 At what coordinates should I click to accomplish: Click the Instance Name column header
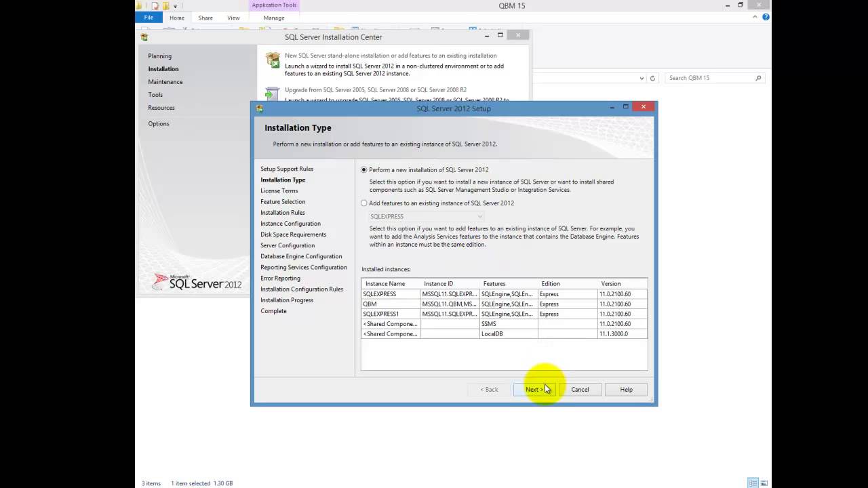coord(391,284)
